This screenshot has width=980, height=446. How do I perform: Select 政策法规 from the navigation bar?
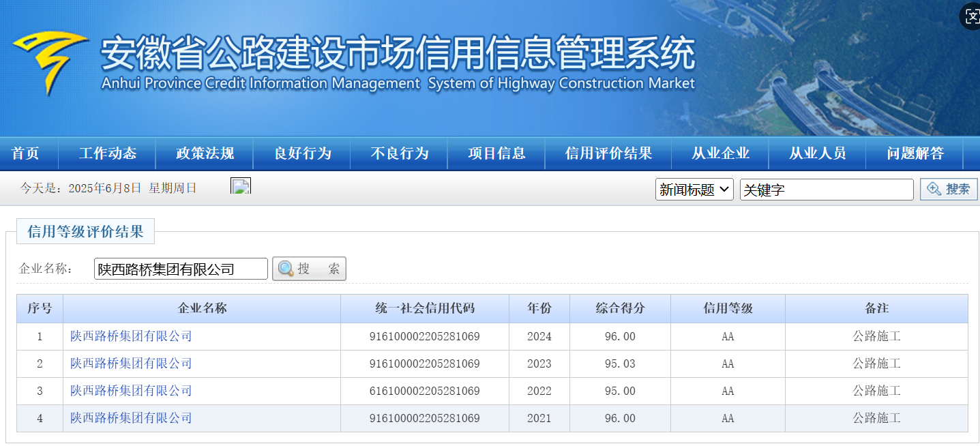[x=205, y=153]
